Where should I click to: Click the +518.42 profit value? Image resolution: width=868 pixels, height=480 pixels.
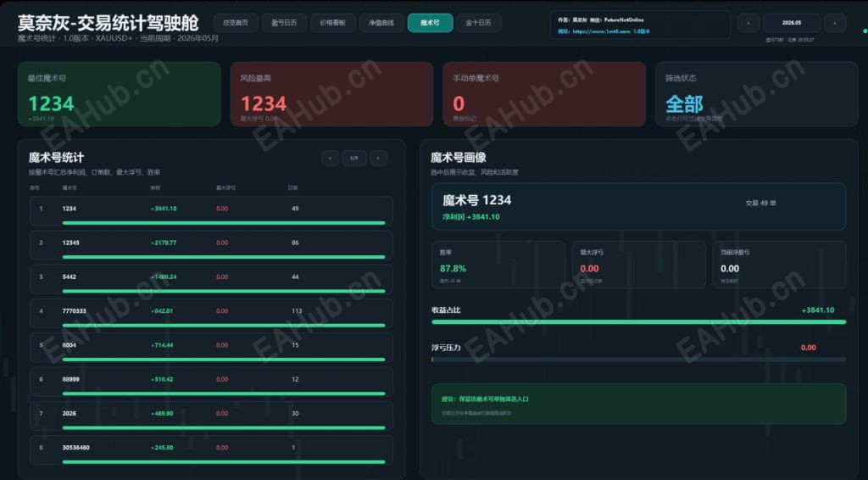(162, 379)
